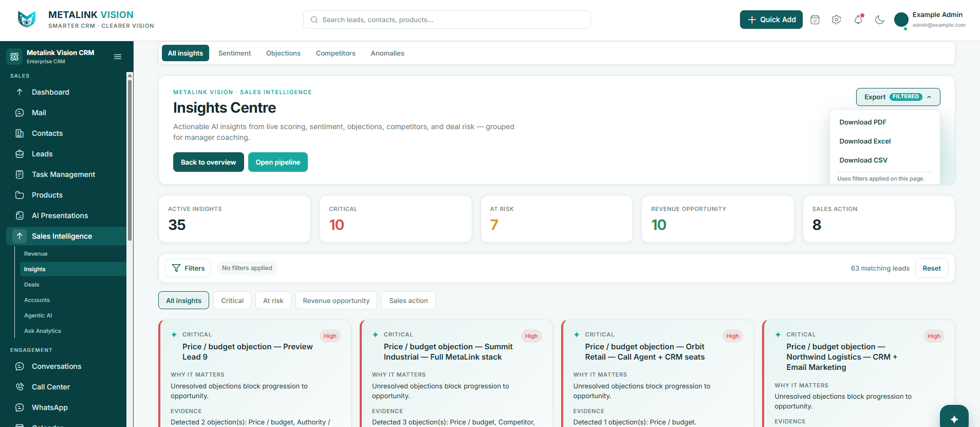
Task: Click the Products folder icon
Action: tap(20, 195)
